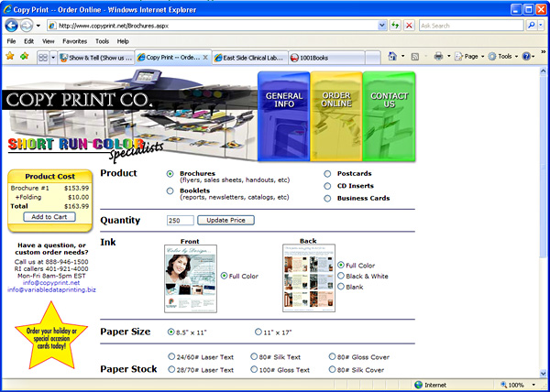The width and height of the screenshot is (550, 392).
Task: Click the Print icon
Action: point(438,56)
